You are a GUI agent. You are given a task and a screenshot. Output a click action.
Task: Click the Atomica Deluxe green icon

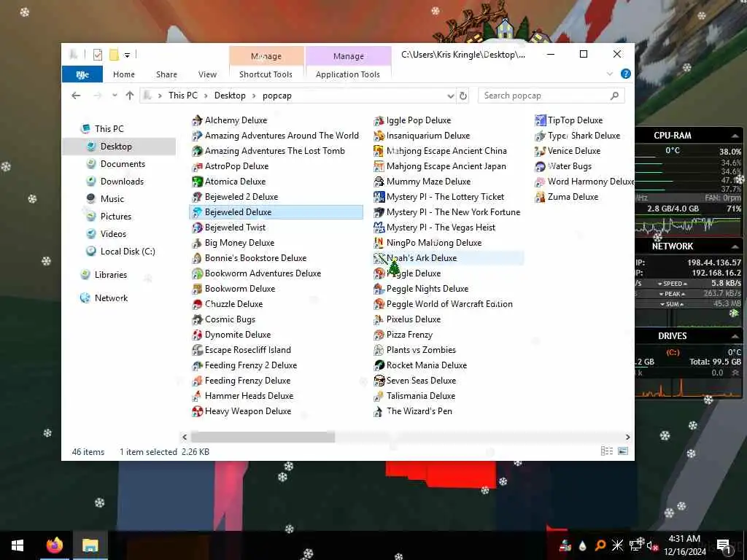[x=197, y=182]
